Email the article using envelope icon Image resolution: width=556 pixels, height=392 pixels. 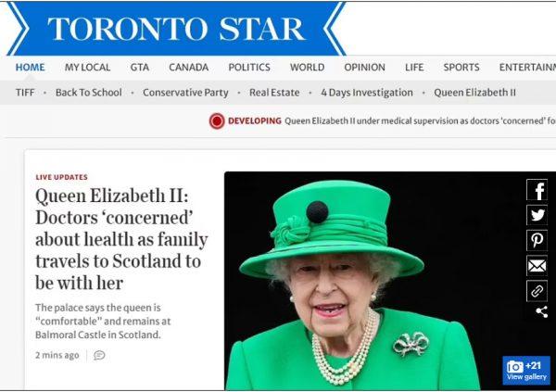(x=537, y=266)
